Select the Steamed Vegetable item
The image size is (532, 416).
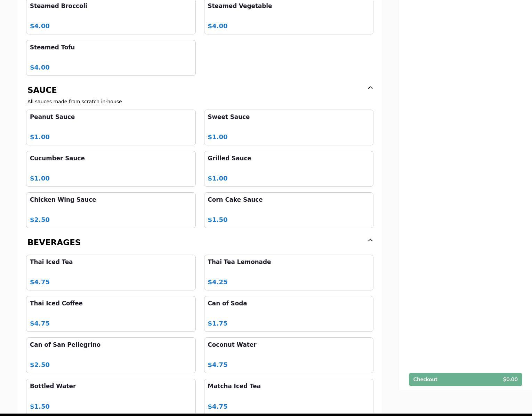coord(288,17)
